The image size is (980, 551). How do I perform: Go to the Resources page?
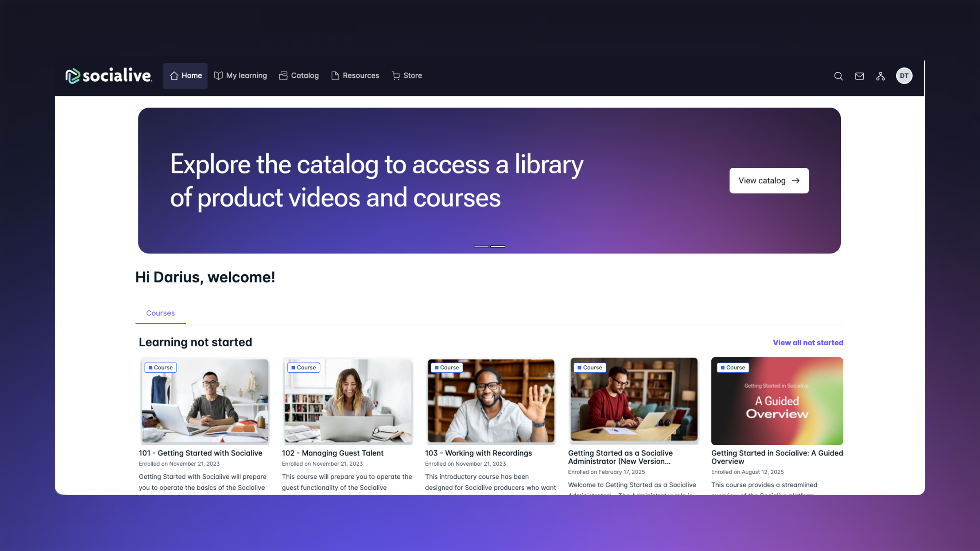click(x=355, y=76)
